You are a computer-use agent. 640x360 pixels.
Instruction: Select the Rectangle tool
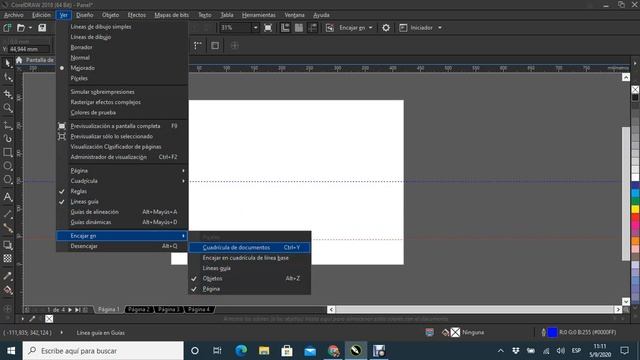pyautogui.click(x=7, y=152)
